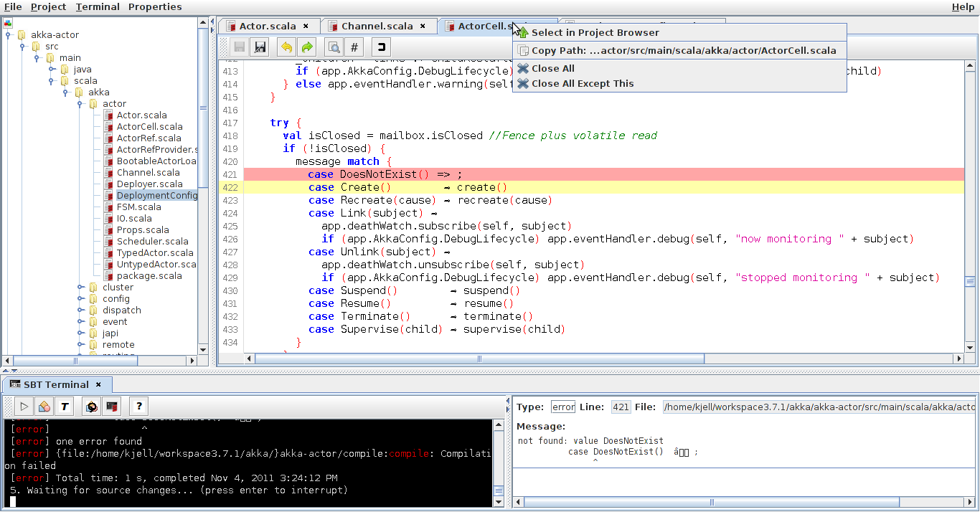
Task: Click the green redo arrow icon
Action: point(306,47)
